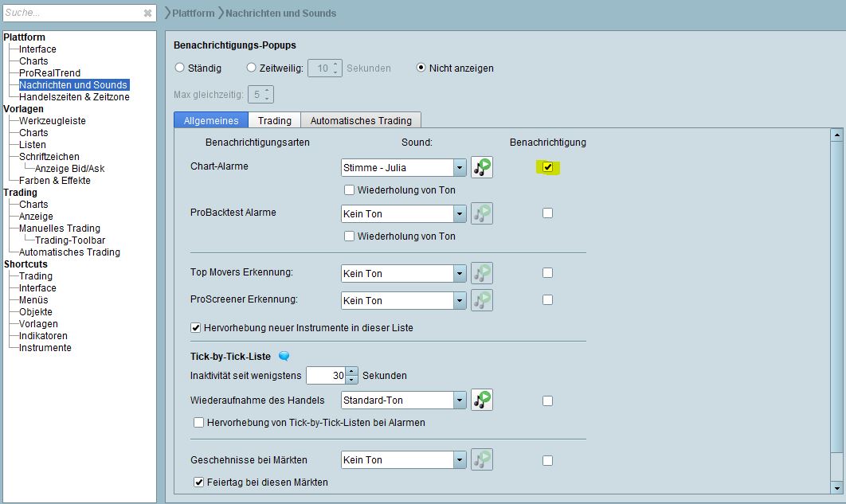This screenshot has width=846, height=504.
Task: Select Nachrichten und Sounds in the tree
Action: coord(73,84)
